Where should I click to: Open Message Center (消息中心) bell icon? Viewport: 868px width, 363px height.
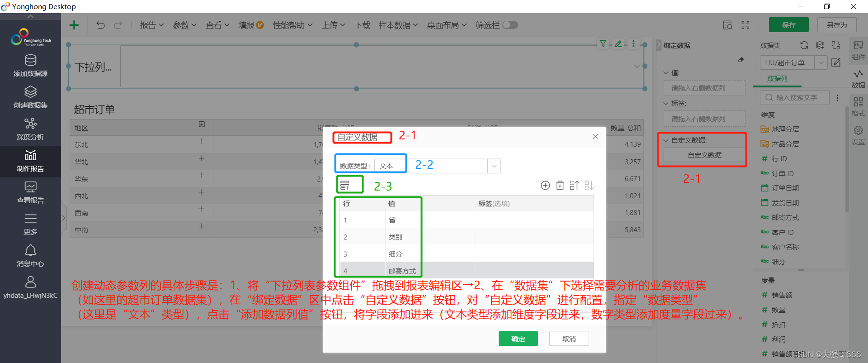click(30, 256)
